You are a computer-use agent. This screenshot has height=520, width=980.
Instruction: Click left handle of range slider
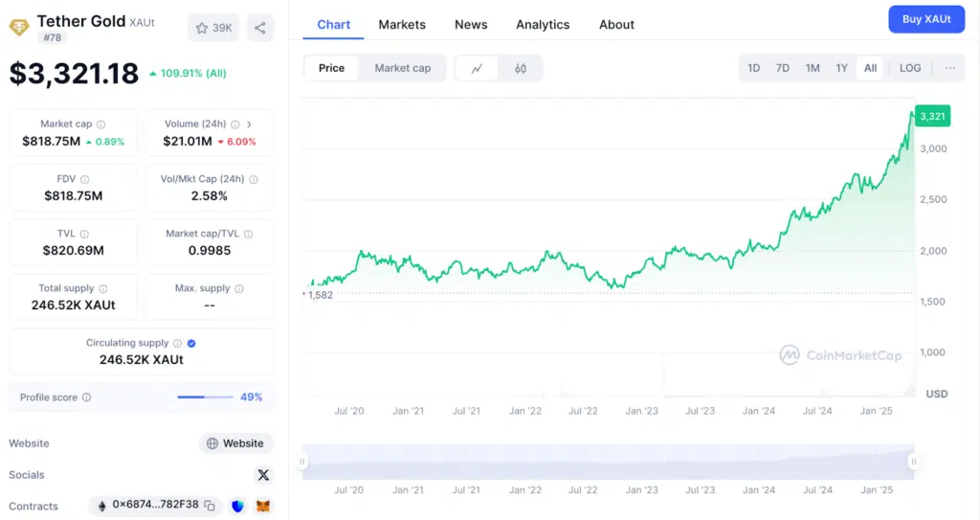[x=301, y=462]
